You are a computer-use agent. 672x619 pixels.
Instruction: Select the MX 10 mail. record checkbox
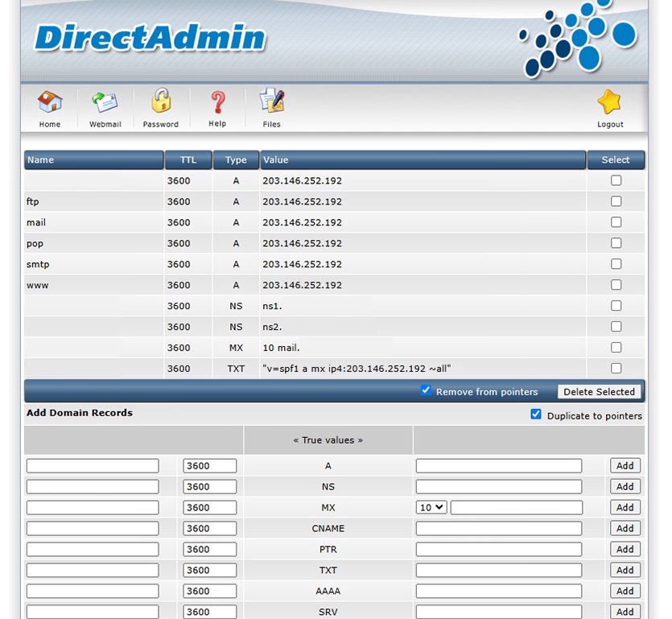point(616,347)
